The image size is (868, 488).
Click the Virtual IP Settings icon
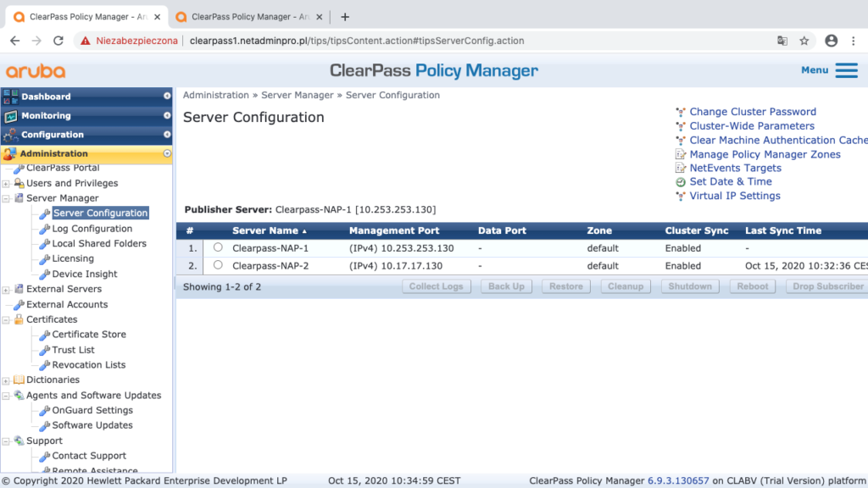point(681,196)
